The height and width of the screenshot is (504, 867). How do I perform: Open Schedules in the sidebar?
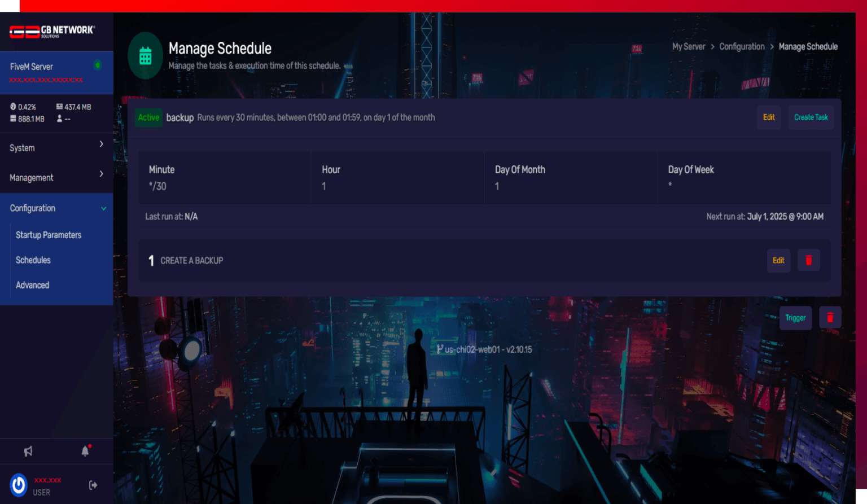tap(33, 260)
